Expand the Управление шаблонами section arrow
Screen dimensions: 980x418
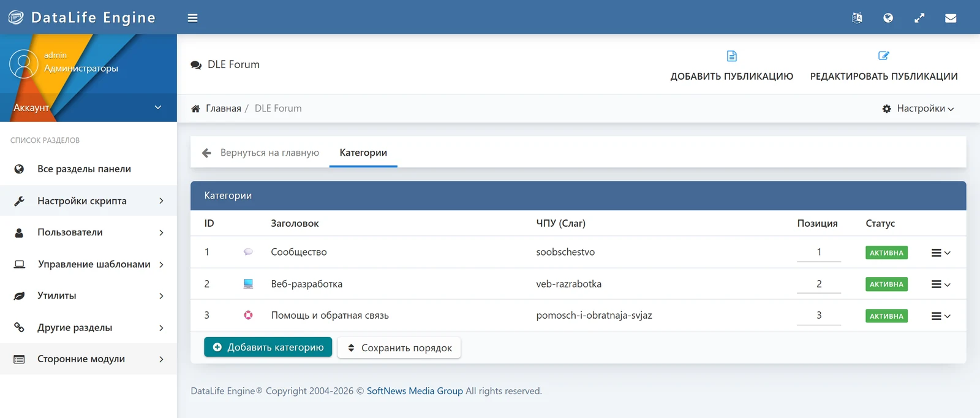click(161, 264)
